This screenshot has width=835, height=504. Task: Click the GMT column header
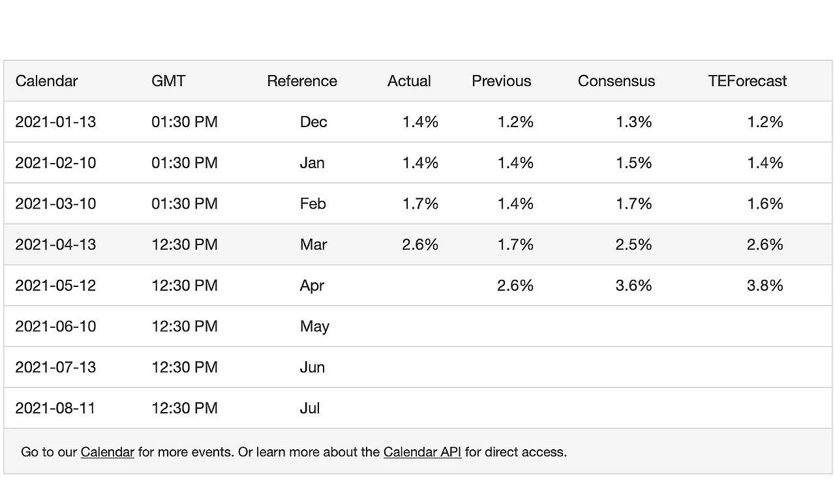(168, 81)
